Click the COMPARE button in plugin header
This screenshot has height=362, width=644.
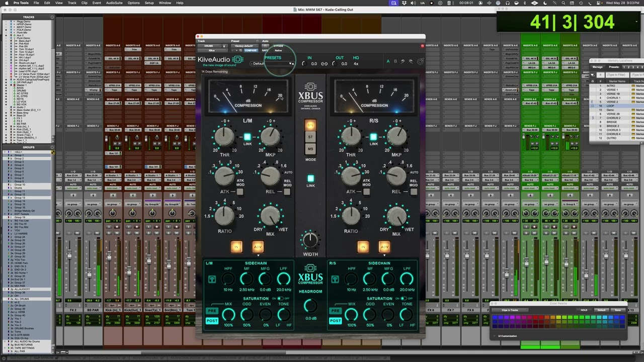[251, 50]
